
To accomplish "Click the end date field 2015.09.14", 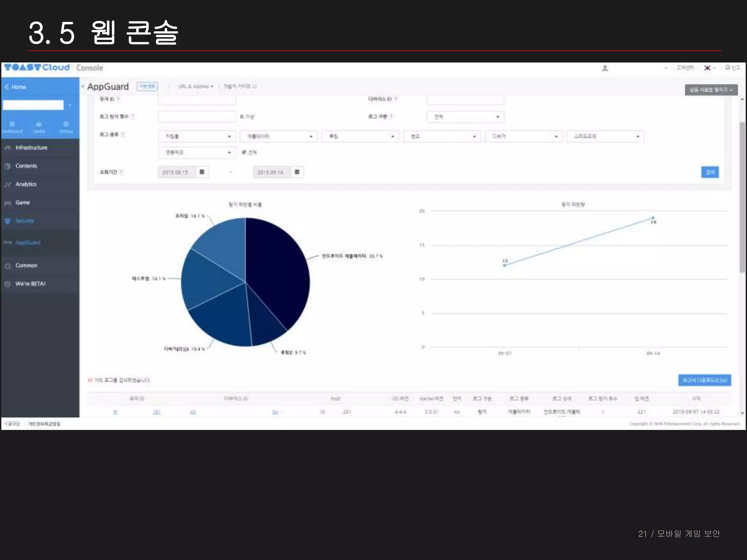I will (272, 172).
